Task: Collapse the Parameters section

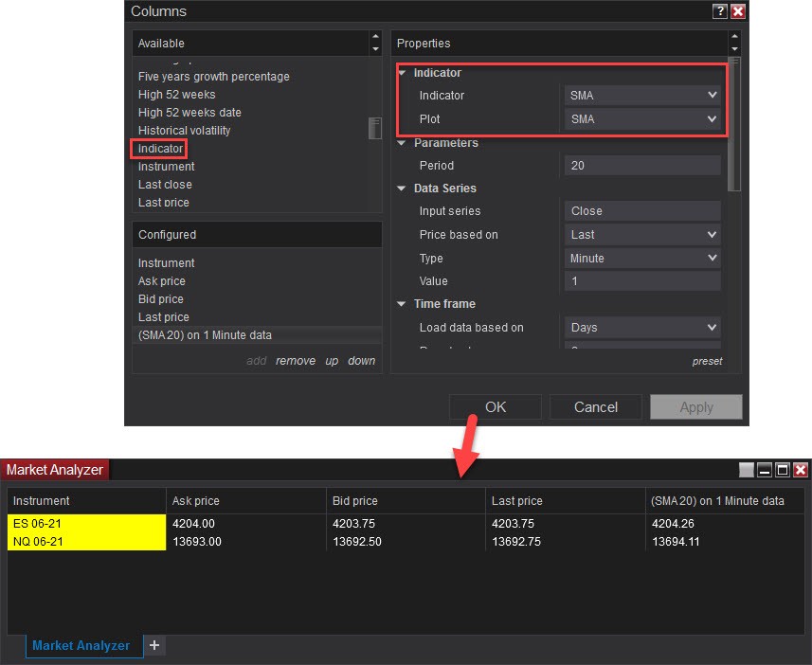Action: 402,143
